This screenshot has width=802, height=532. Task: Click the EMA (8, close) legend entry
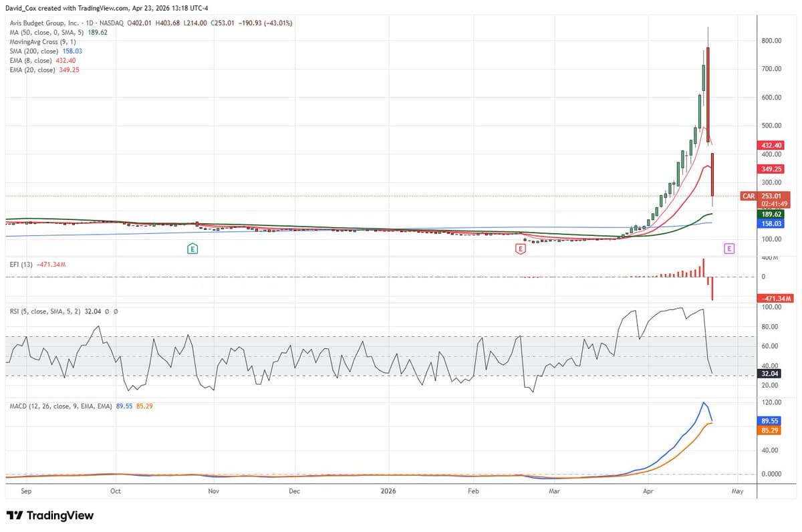[31, 60]
